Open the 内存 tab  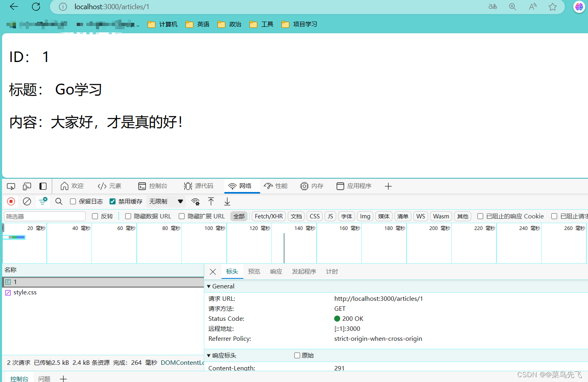[312, 186]
